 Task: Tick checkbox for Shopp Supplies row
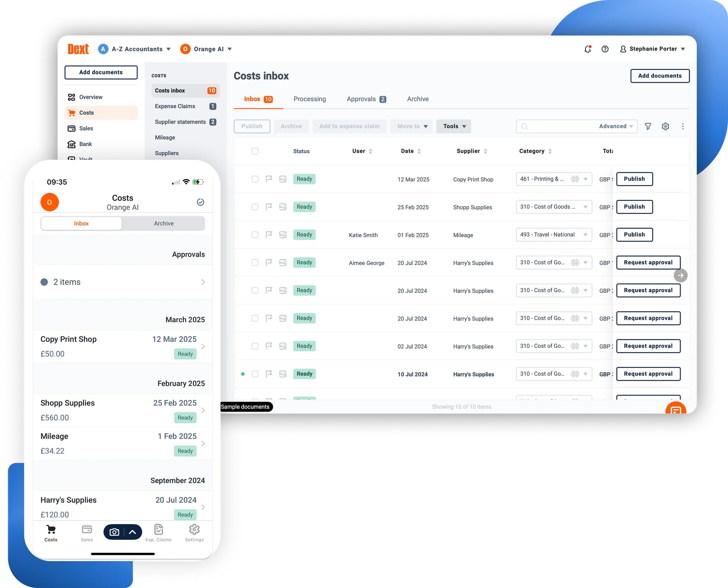click(x=255, y=207)
